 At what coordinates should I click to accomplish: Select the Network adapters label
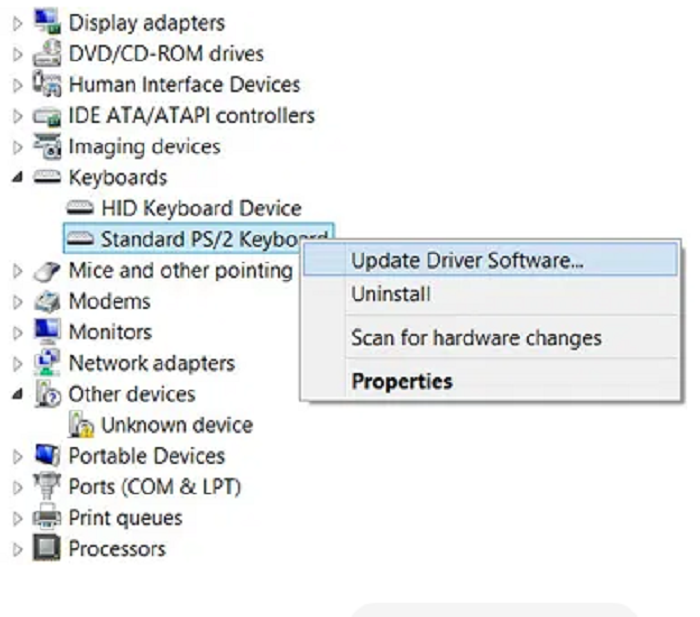[x=152, y=363]
